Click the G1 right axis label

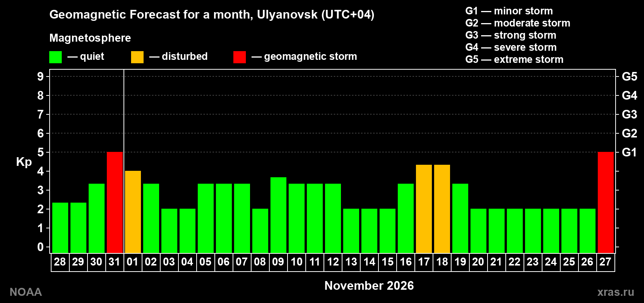tap(629, 152)
